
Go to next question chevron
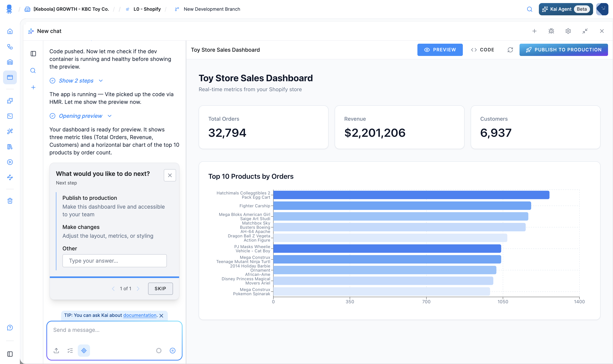[138, 289]
